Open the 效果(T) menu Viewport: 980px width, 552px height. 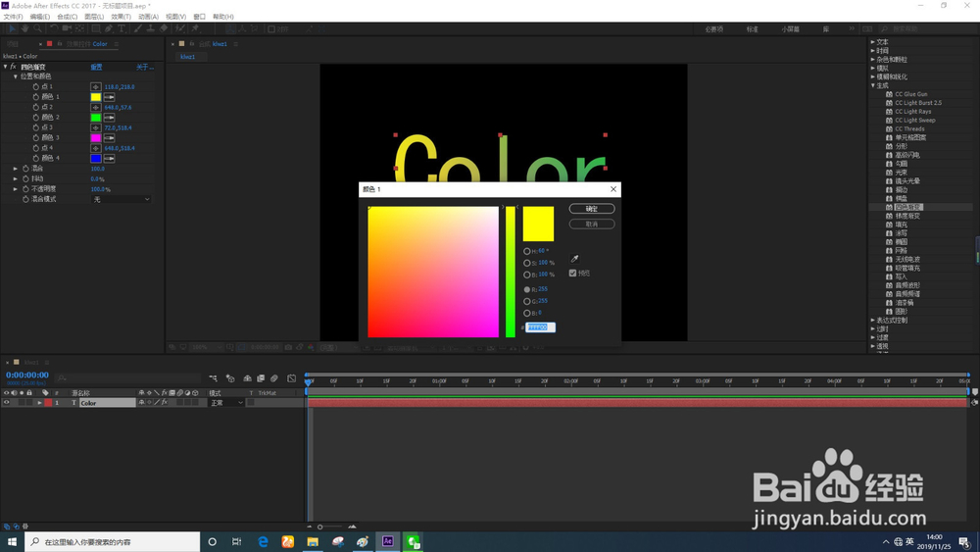click(122, 17)
